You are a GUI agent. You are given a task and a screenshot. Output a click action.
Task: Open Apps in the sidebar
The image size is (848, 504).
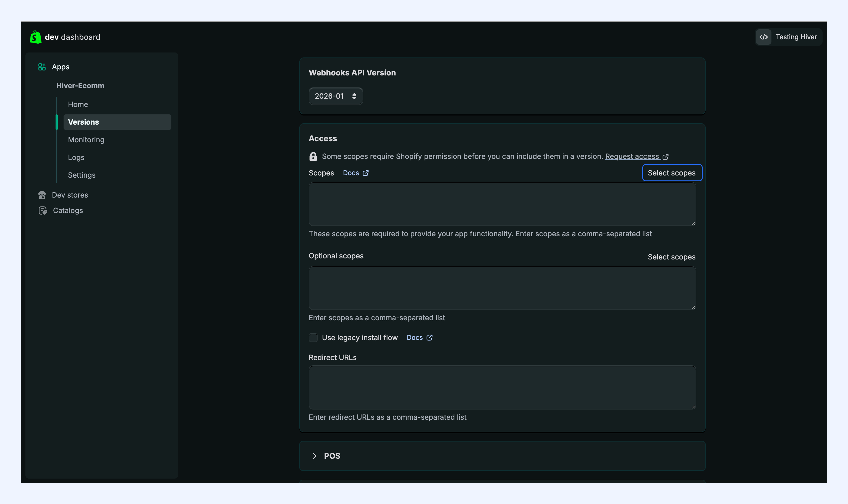click(61, 67)
